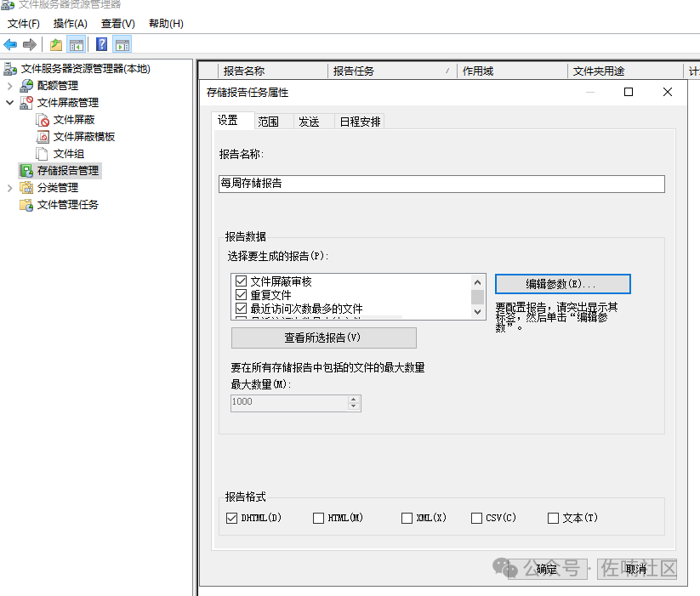Sort by the 报告名称 column header

click(x=273, y=71)
